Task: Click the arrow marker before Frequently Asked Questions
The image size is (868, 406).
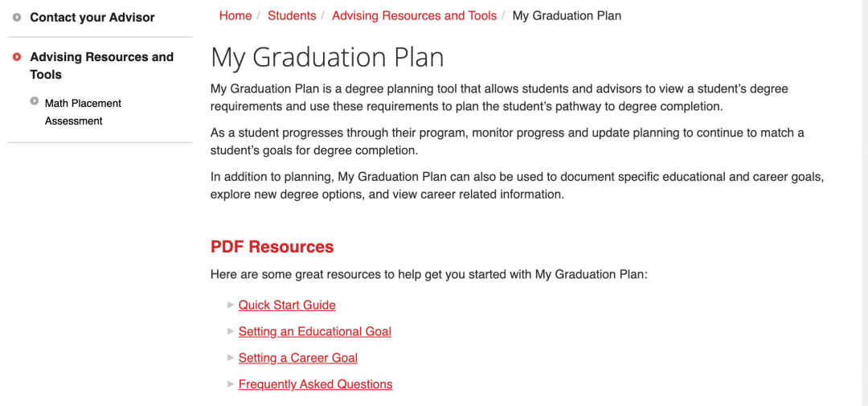Action: (x=231, y=383)
